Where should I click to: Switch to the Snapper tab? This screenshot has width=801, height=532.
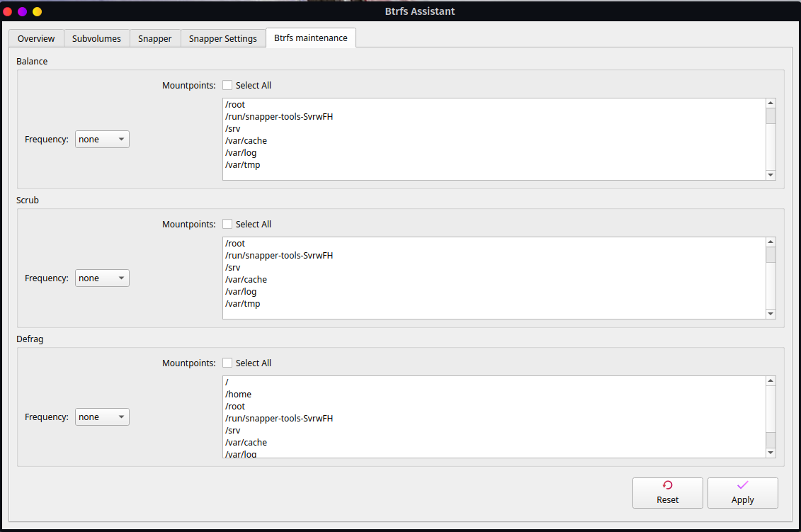(x=154, y=38)
